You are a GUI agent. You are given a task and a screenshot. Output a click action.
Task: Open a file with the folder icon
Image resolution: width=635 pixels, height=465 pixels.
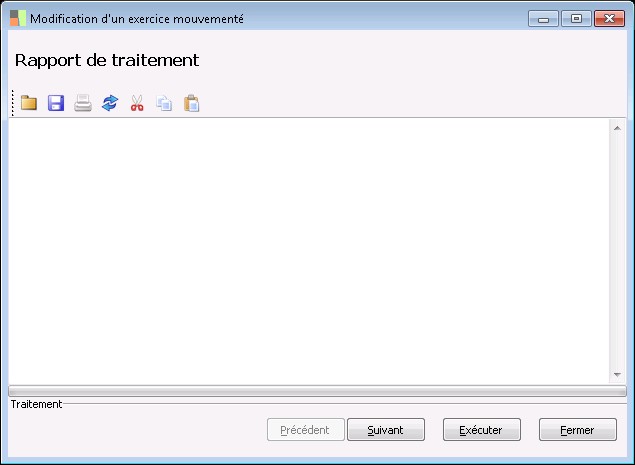click(x=29, y=103)
